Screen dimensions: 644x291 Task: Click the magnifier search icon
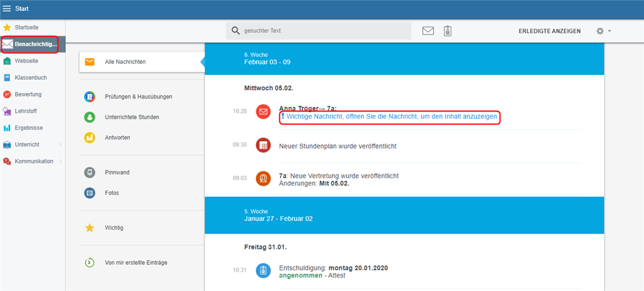[x=235, y=31]
